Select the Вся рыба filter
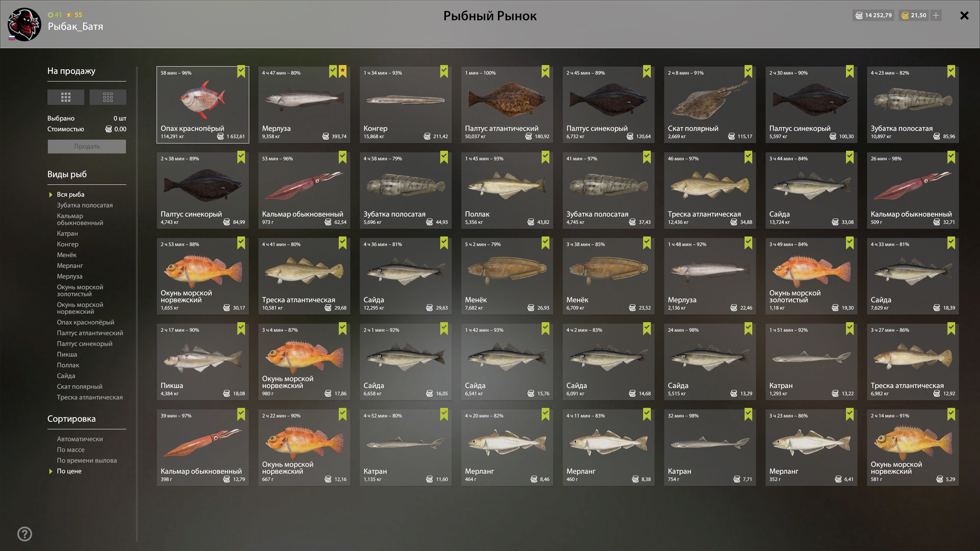Screen dimensions: 980x551 pyautogui.click(x=71, y=194)
